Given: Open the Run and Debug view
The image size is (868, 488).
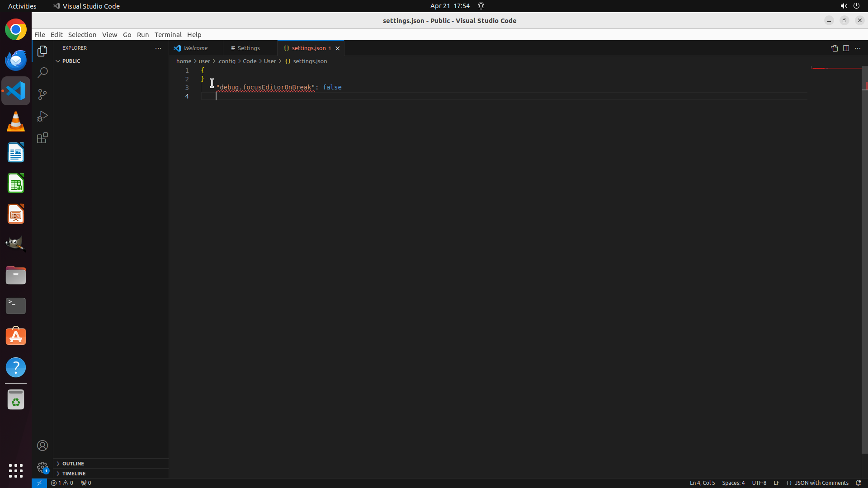Looking at the screenshot, I should tap(42, 116).
